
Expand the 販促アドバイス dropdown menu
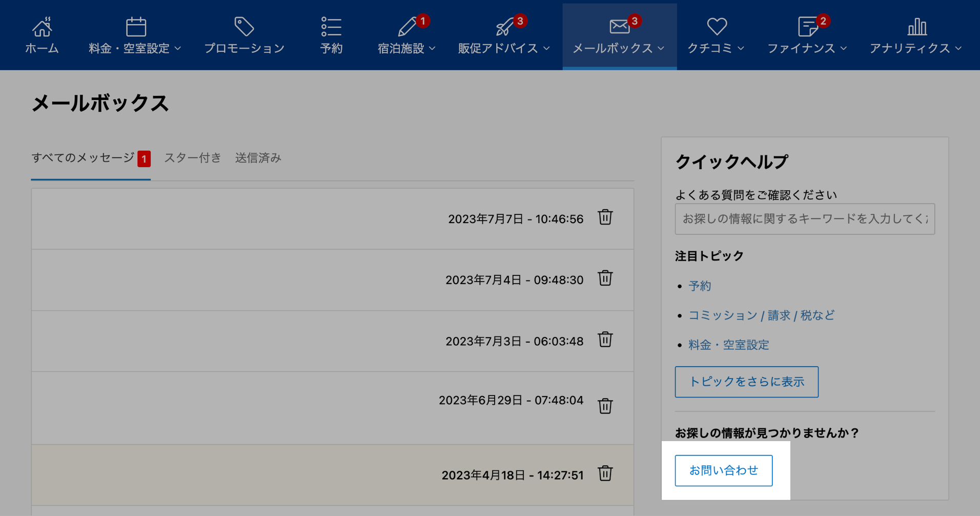tap(504, 48)
